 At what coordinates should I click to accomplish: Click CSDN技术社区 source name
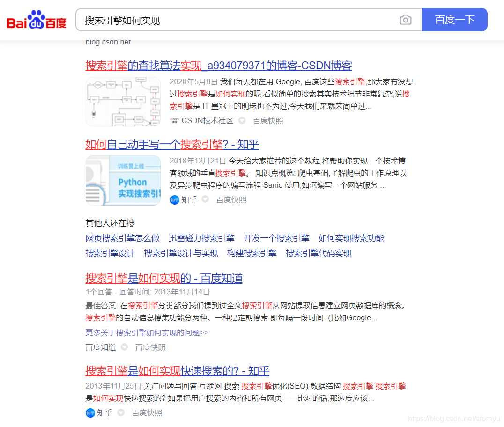tap(208, 120)
